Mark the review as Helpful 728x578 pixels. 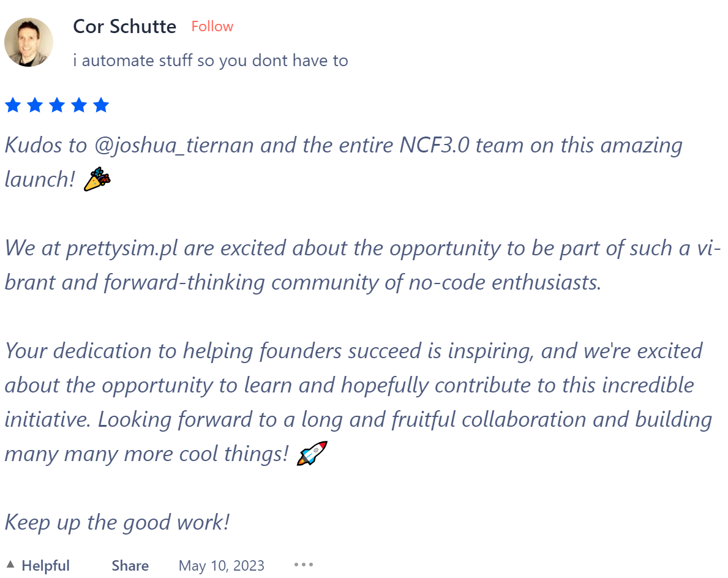point(46,565)
